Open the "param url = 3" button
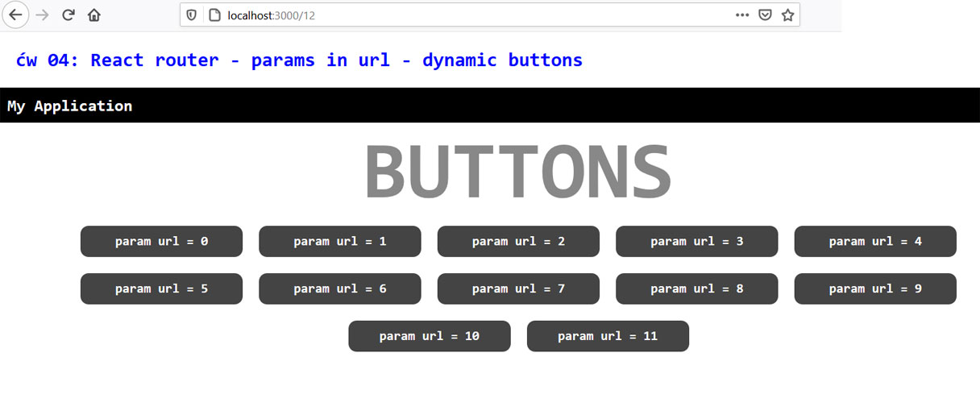The height and width of the screenshot is (403, 980). (x=696, y=241)
